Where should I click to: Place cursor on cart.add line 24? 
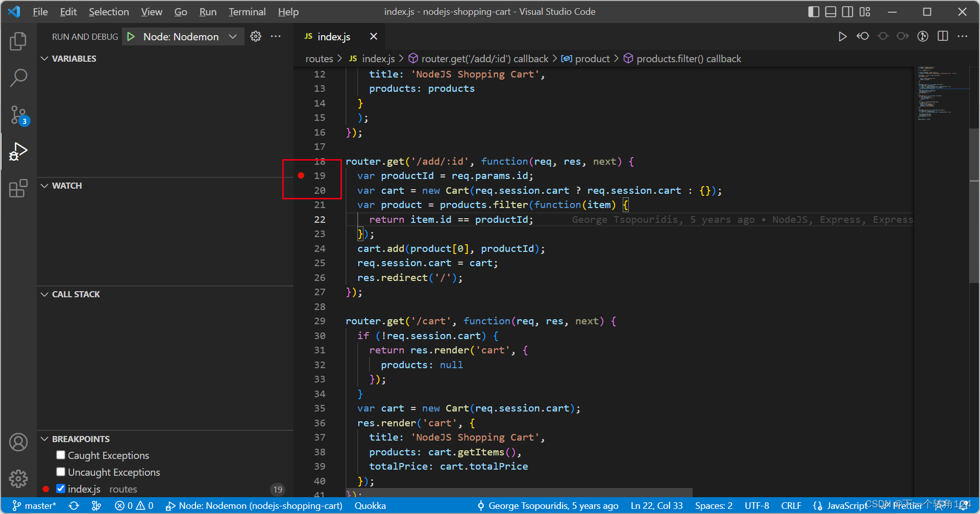[x=451, y=248]
